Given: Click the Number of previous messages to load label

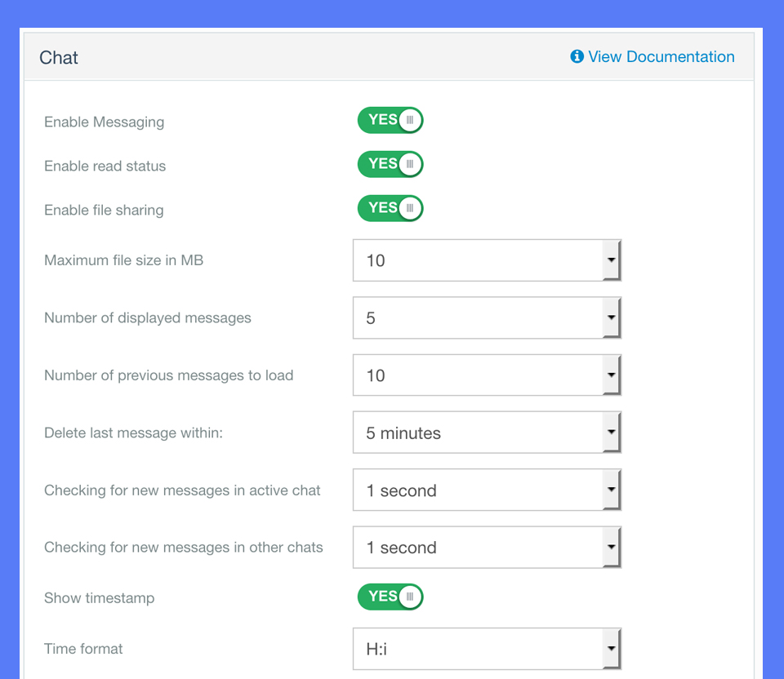Looking at the screenshot, I should [x=168, y=375].
